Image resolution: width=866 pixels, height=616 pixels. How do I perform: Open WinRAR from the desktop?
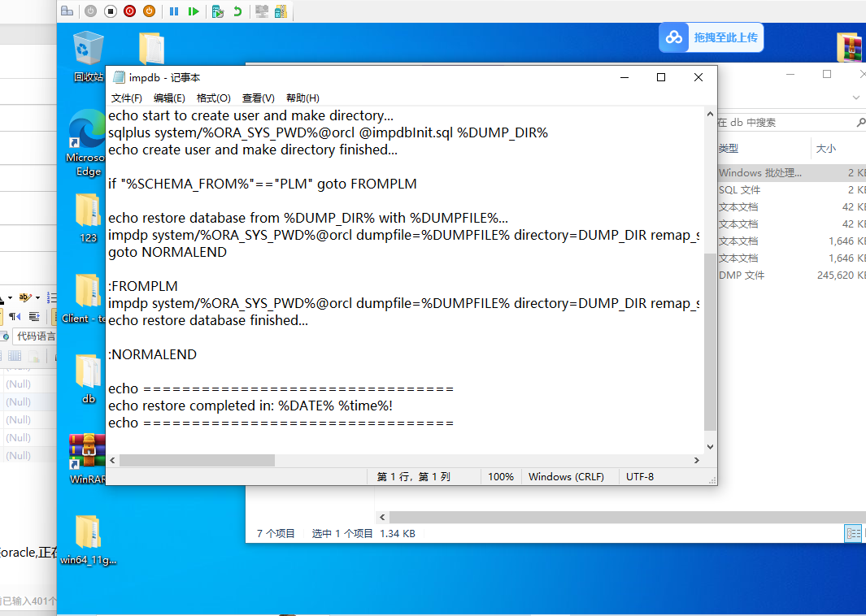pyautogui.click(x=86, y=451)
